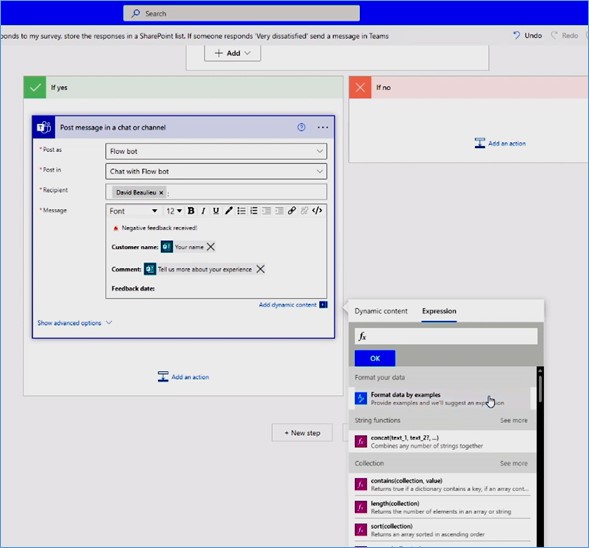Screen dimensions: 589x548
Task: Remove the Tell us more about your experience token
Action: (x=260, y=269)
